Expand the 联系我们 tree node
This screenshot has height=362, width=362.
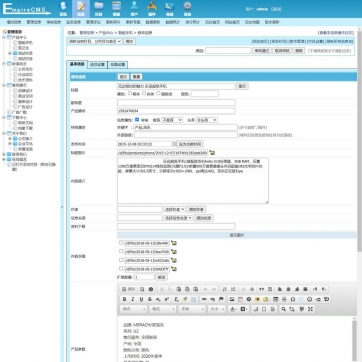(4, 154)
